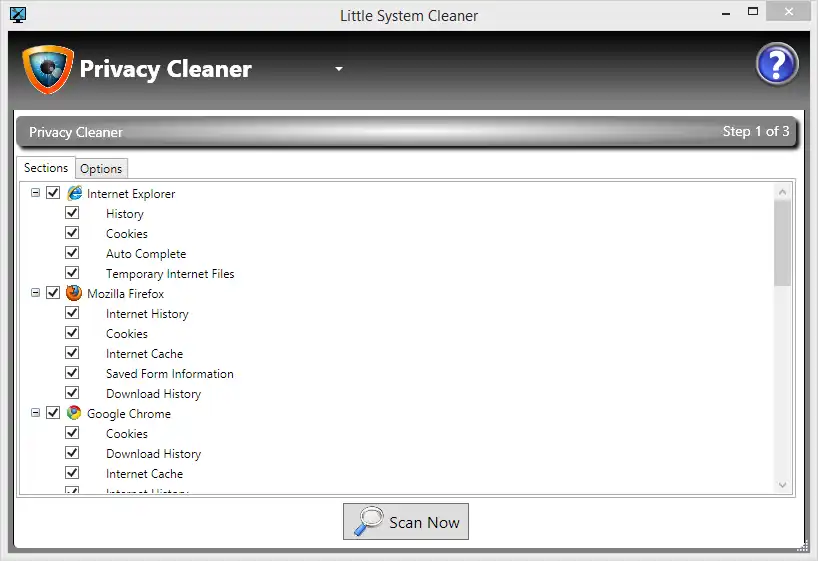Click the Privacy Cleaner shield logo
818x561 pixels.
[x=47, y=69]
